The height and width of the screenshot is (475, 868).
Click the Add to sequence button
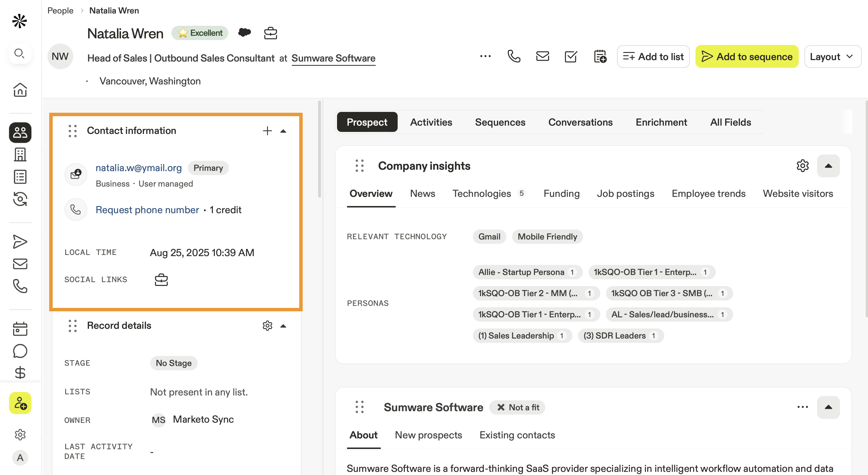click(746, 57)
